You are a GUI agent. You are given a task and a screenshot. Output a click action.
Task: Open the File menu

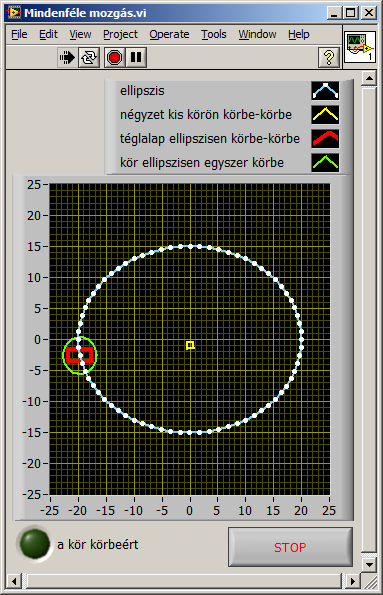19,35
